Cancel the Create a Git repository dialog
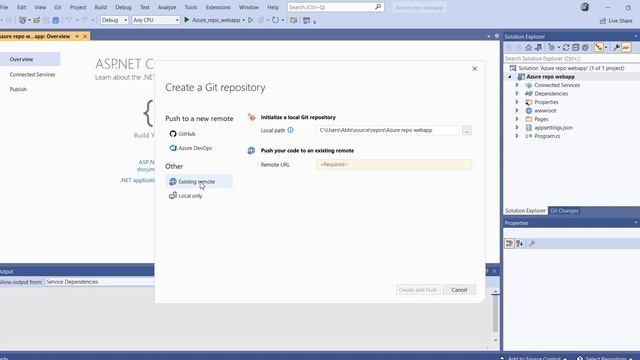This screenshot has height=360, width=640. [x=459, y=290]
